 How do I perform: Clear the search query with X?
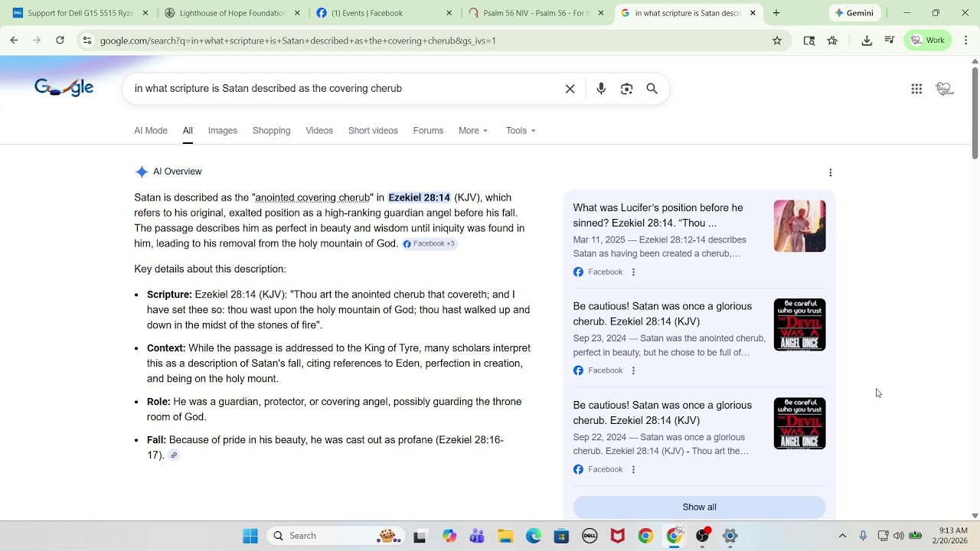click(570, 89)
